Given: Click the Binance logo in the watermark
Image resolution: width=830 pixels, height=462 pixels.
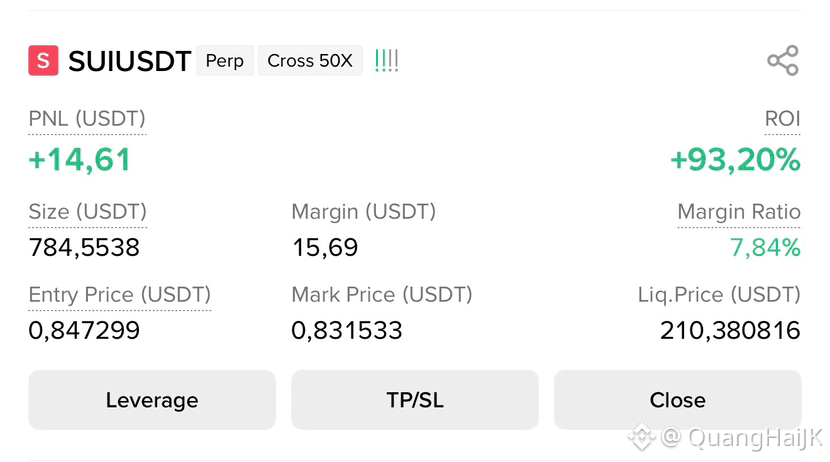Looking at the screenshot, I should 642,437.
